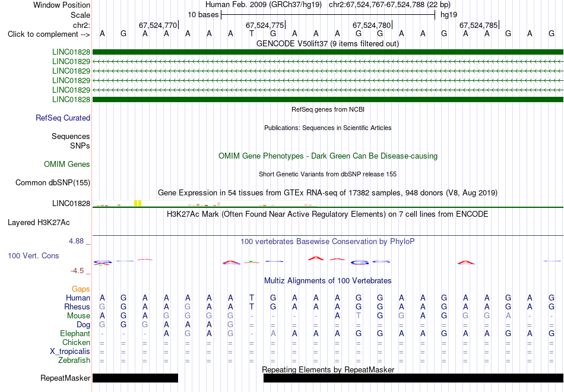Image resolution: width=564 pixels, height=392 pixels.
Task: Select the Rhesus alignment row label
Action: pos(77,307)
